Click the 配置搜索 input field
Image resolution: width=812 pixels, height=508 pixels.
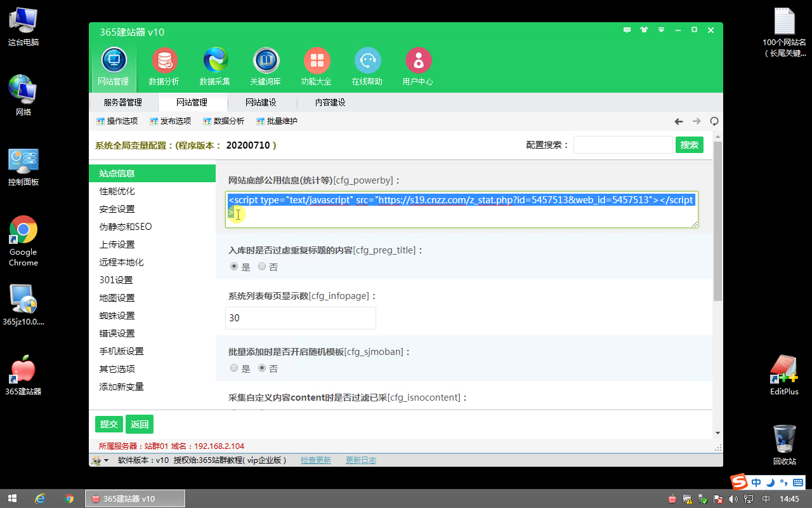click(x=623, y=145)
